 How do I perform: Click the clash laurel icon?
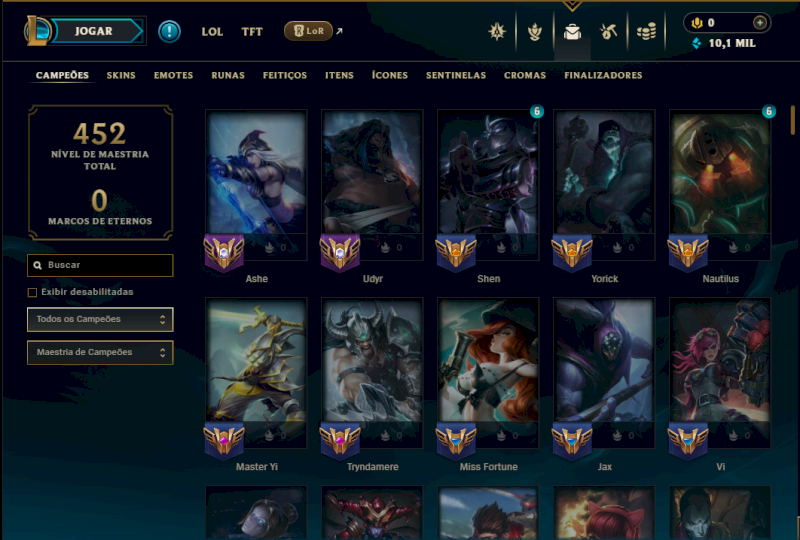point(535,32)
